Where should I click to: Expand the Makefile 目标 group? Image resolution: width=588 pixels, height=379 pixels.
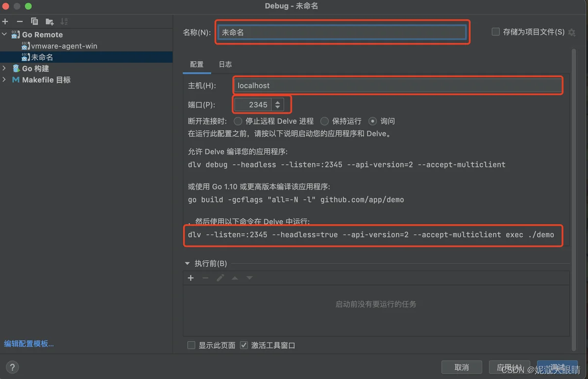click(4, 80)
